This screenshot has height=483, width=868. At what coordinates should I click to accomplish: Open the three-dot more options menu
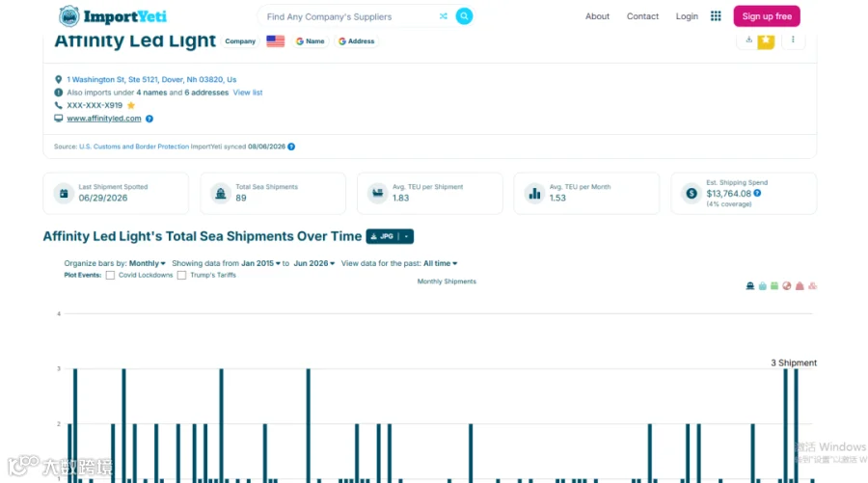(793, 40)
